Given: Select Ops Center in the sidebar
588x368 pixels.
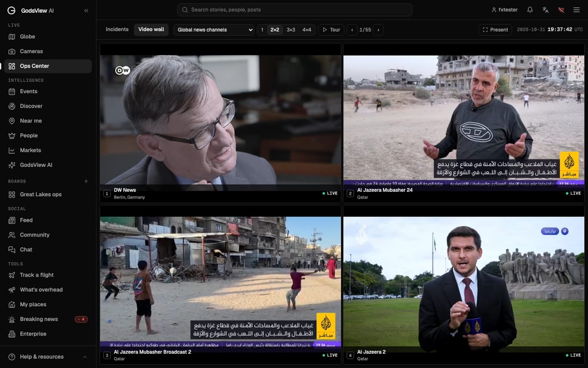Looking at the screenshot, I should (48, 66).
